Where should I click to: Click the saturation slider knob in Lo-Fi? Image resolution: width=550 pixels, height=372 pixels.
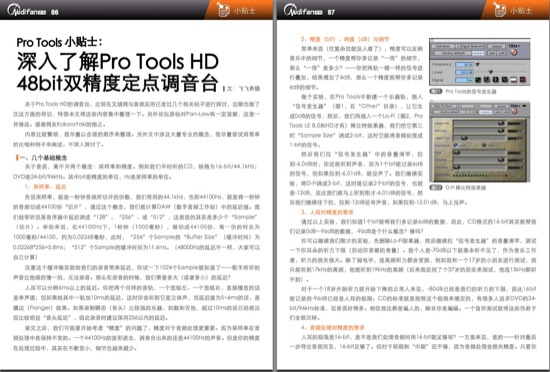tap(457, 167)
